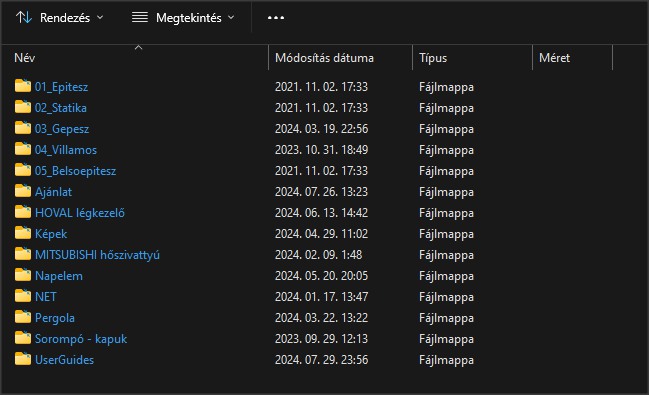
Task: Click date 2024. 04. 29. 11:02 of Képek
Action: coord(322,234)
